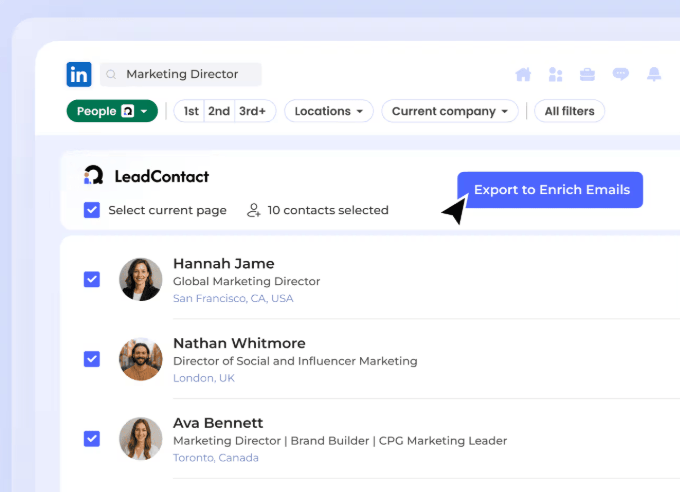The height and width of the screenshot is (492, 680).
Task: Open the Notifications bell icon
Action: 654,74
